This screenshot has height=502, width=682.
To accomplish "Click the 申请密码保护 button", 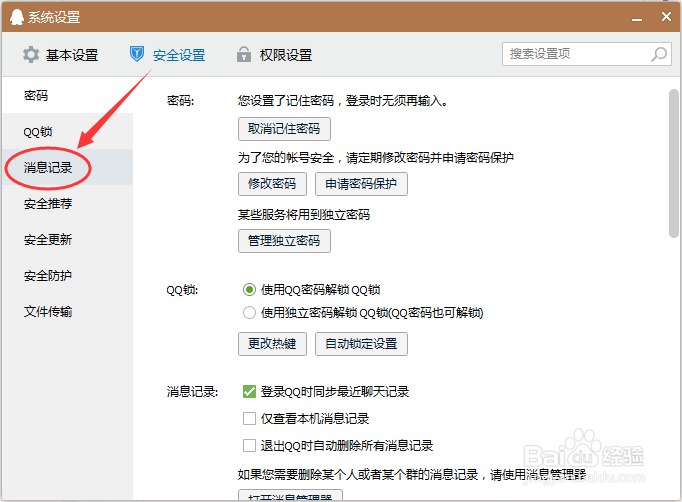I will point(361,184).
